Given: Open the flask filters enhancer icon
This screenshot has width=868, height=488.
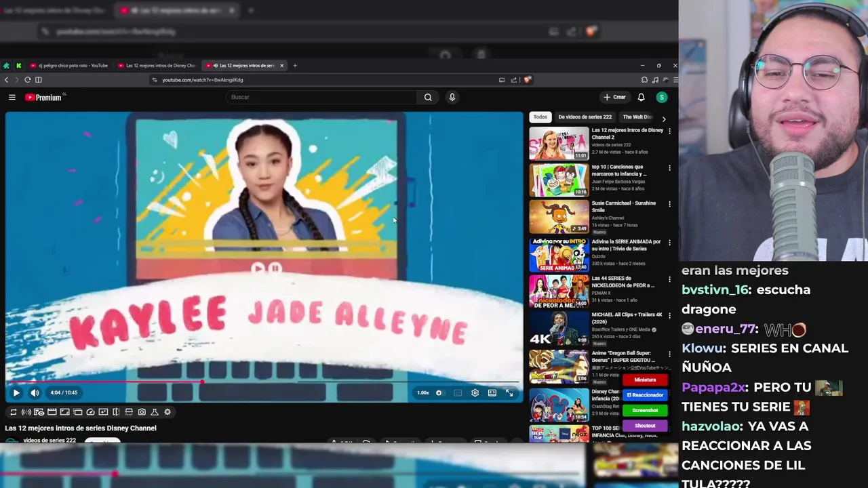Looking at the screenshot, I should pos(155,412).
